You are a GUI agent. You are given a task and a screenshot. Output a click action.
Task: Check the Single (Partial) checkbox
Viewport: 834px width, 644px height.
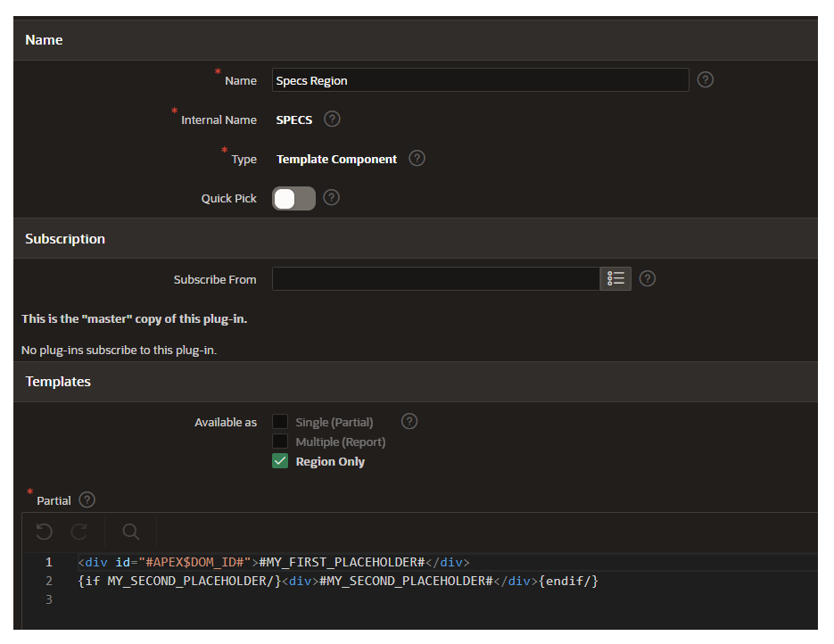tap(280, 422)
